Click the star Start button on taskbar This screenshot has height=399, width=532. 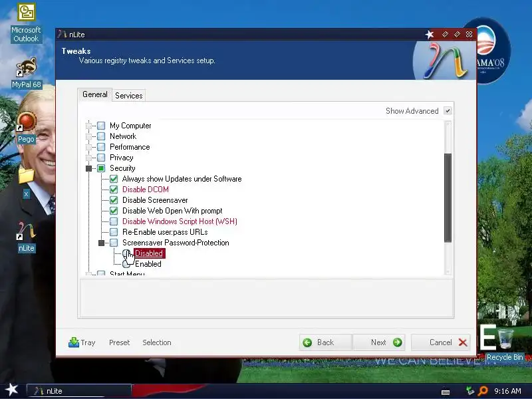(11, 390)
